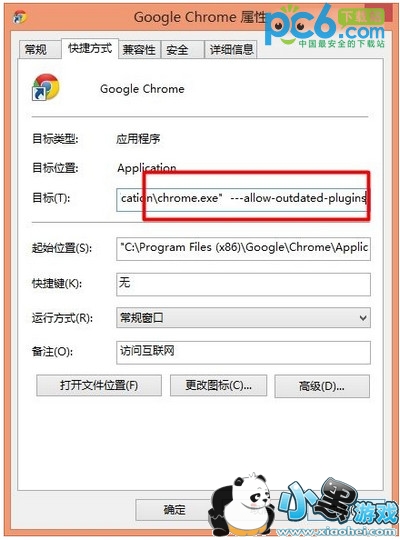Click the 备注(O) field showing 访问互联网
This screenshot has height=540, width=400.
click(243, 352)
